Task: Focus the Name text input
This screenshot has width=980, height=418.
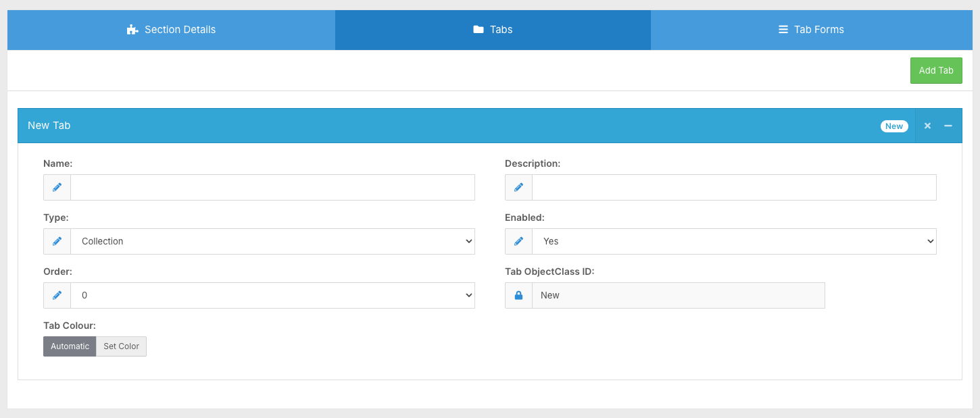Action: (x=272, y=187)
